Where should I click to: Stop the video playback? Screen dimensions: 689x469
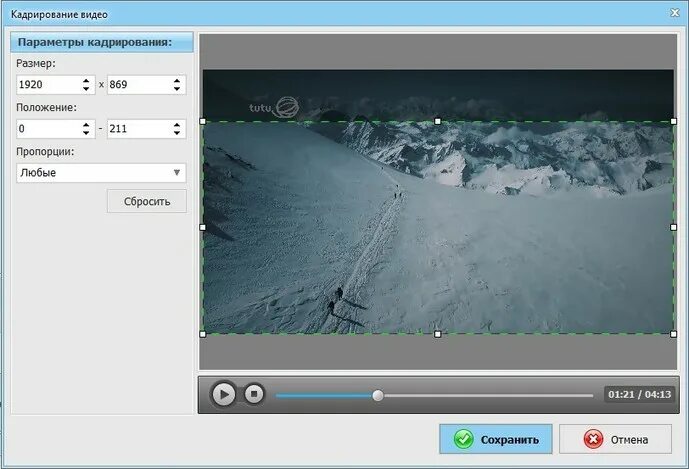(254, 394)
